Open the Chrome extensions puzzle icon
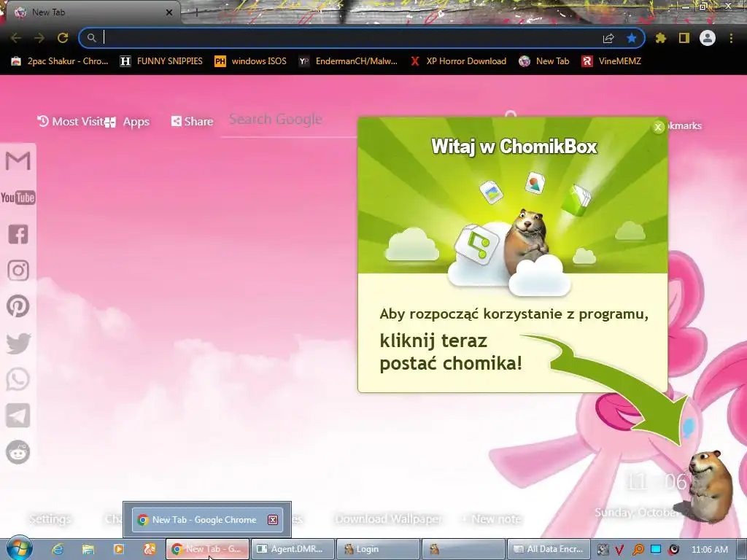Screen dimensions: 747x560 coord(661,38)
